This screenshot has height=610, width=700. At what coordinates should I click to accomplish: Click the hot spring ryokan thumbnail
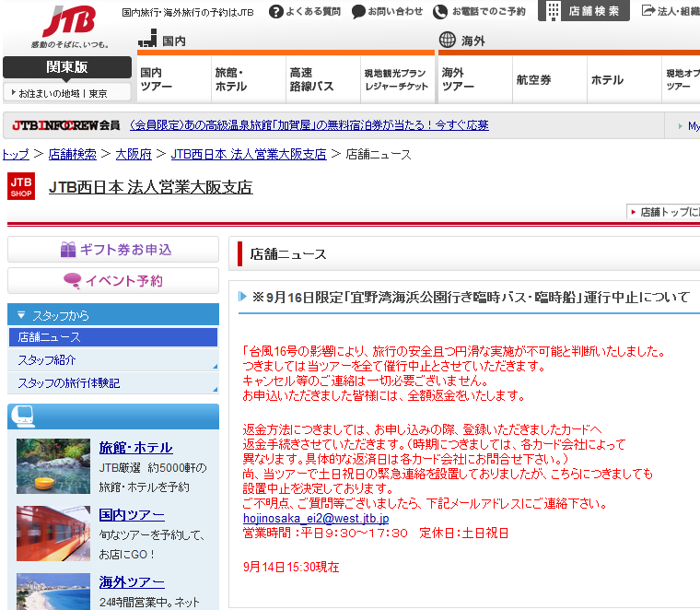(x=53, y=466)
